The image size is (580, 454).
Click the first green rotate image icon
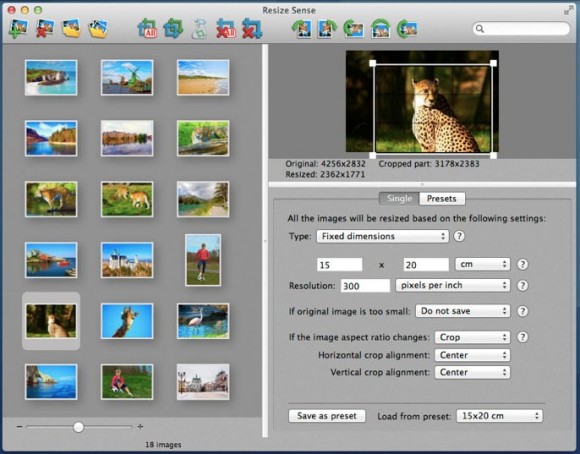click(301, 28)
